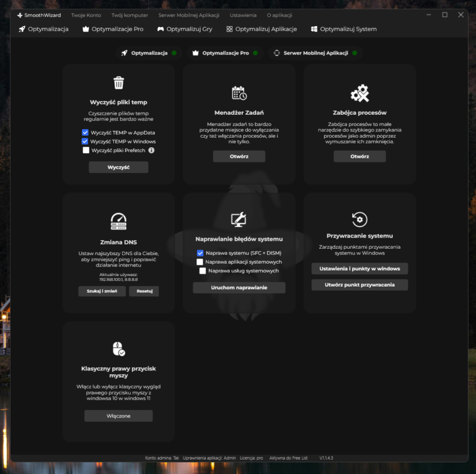The image size is (476, 474).
Task: Click the Szukaj i zmień DNS button
Action: [x=102, y=292]
